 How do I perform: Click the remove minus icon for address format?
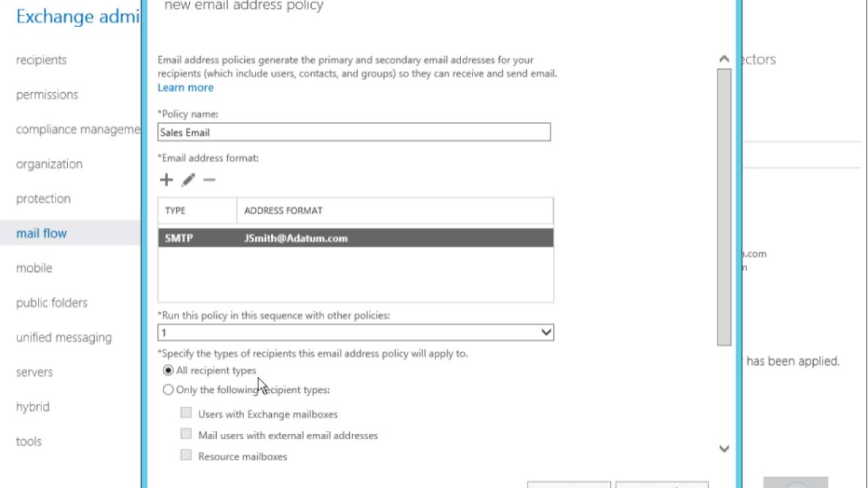click(x=209, y=180)
